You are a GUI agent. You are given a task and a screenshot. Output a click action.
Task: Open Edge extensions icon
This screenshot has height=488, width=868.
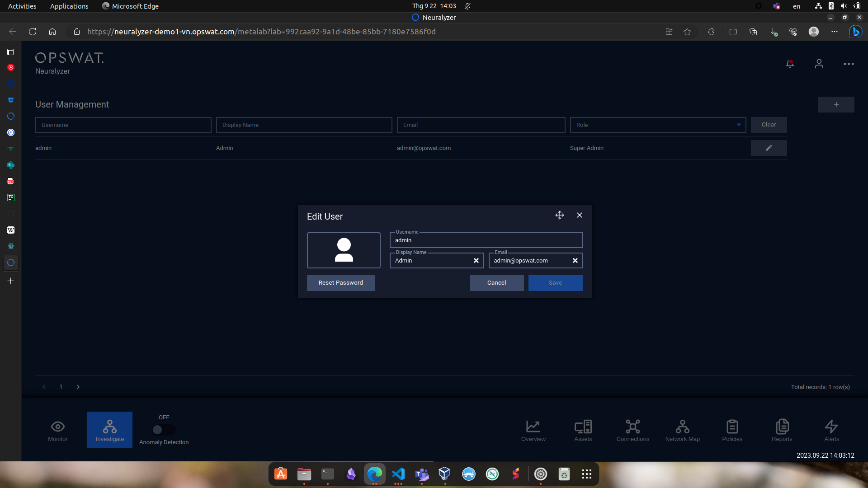(x=711, y=32)
